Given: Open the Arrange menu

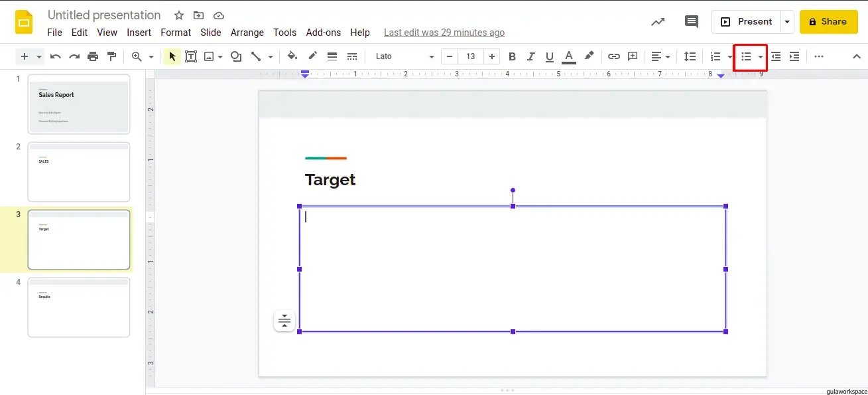Looking at the screenshot, I should point(247,33).
